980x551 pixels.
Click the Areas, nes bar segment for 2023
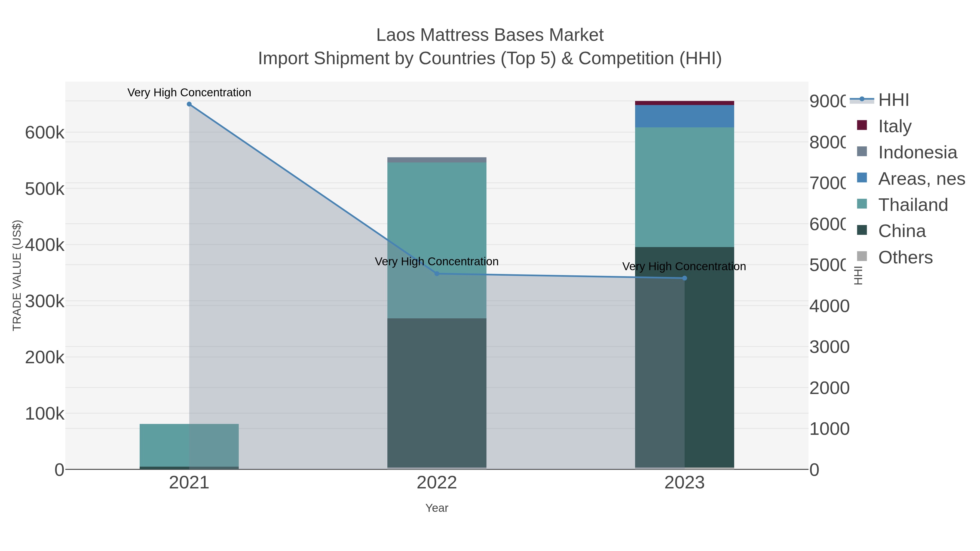click(x=684, y=116)
